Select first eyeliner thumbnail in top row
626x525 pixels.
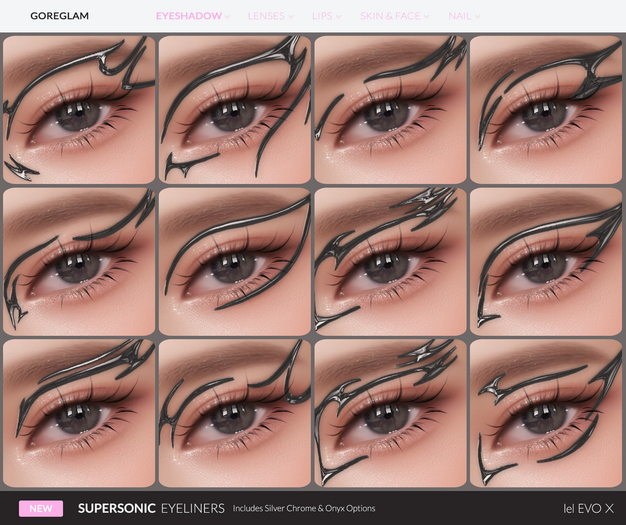[79, 110]
